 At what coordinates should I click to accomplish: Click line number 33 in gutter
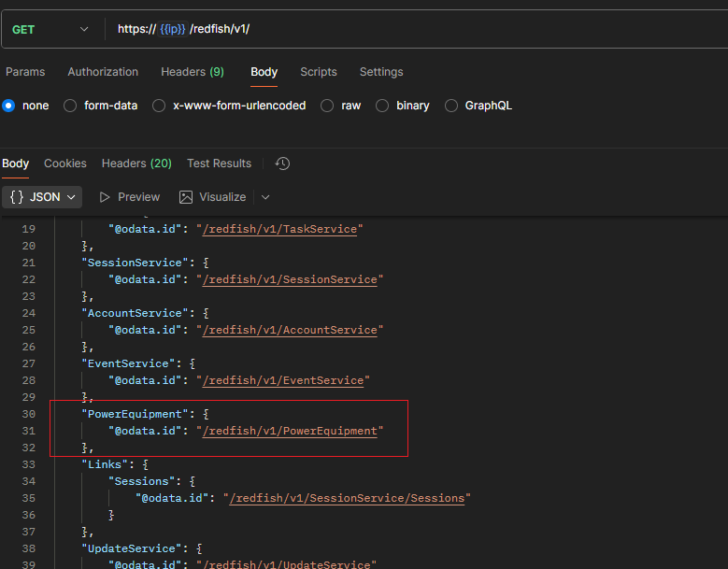(x=29, y=464)
